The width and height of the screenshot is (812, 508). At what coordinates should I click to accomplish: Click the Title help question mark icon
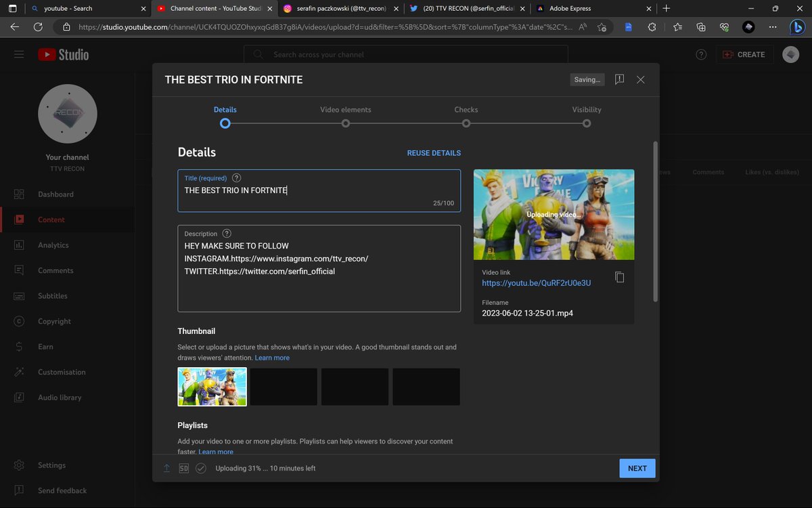tap(236, 178)
